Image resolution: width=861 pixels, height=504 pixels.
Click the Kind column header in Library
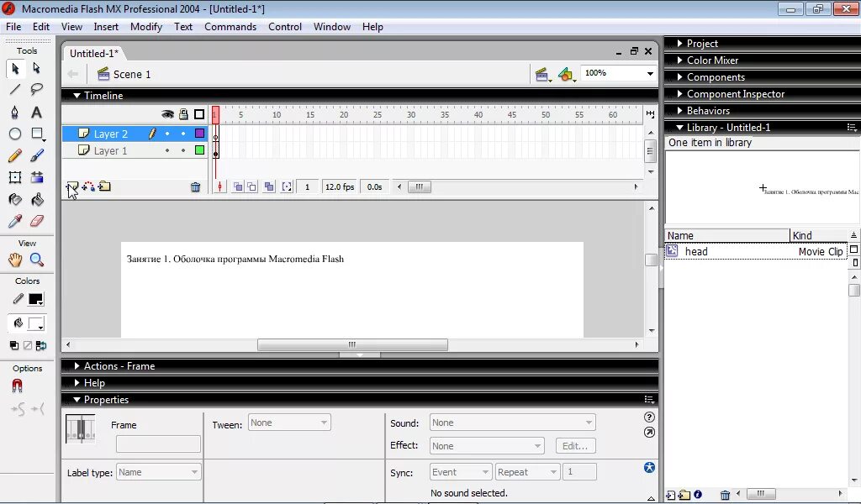[819, 236]
